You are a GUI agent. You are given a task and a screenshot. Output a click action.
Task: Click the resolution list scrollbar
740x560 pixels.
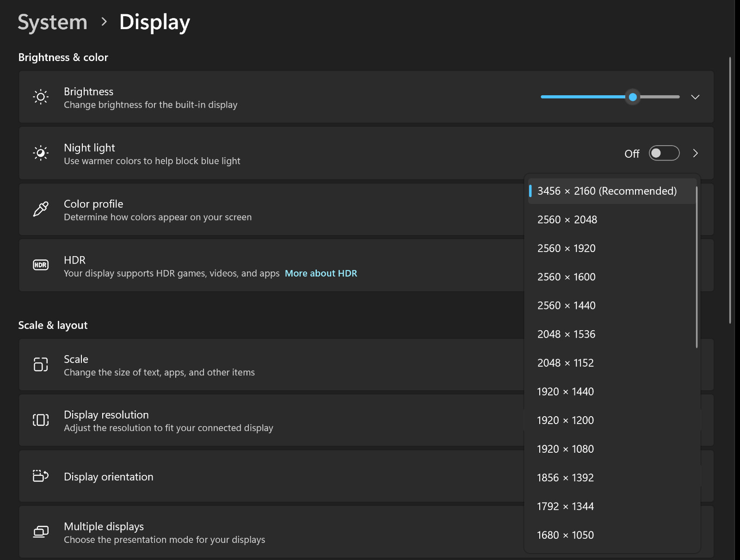[x=697, y=267]
